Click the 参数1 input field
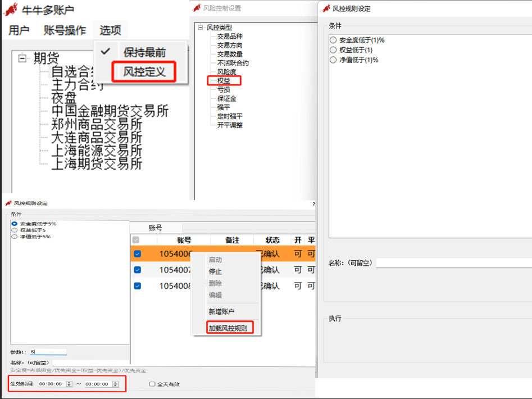Screen dimensions: 532x399 pyautogui.click(x=48, y=352)
